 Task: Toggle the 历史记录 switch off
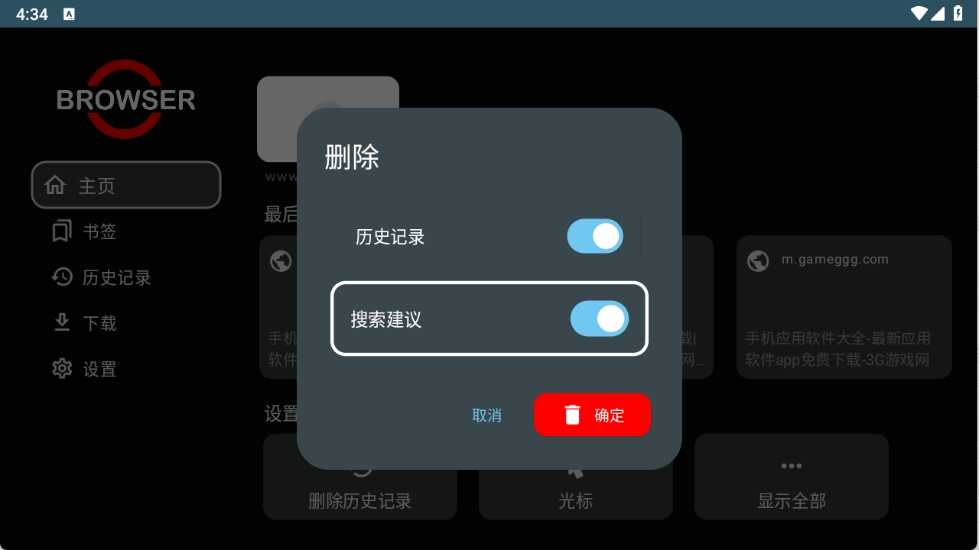(x=594, y=236)
